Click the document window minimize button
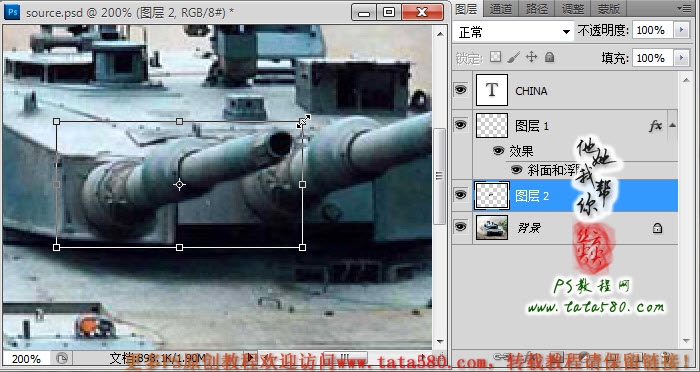This screenshot has width=700, height=372. (x=364, y=12)
